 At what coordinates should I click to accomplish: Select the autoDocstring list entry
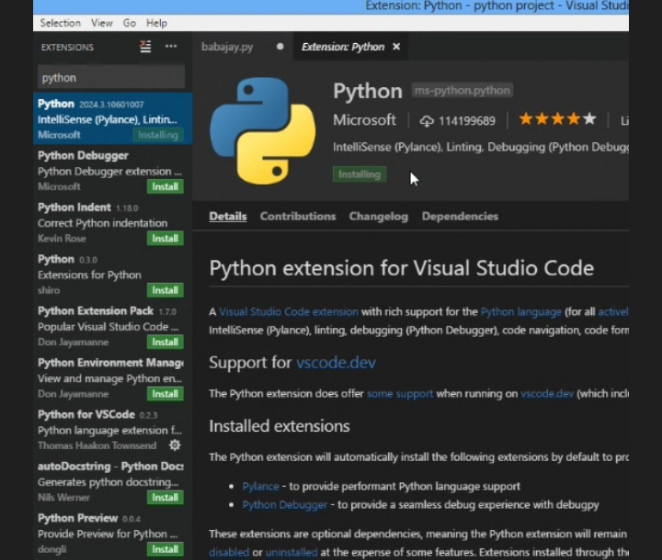[x=112, y=481]
